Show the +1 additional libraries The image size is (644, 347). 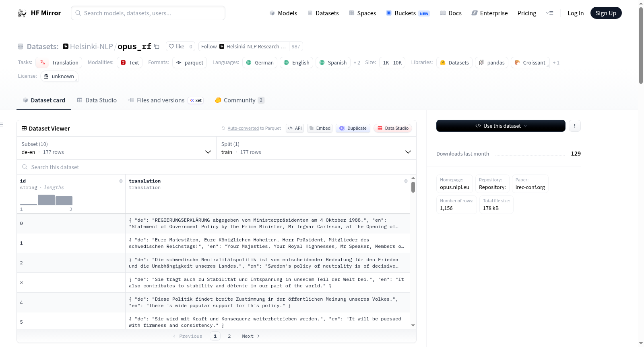click(556, 63)
